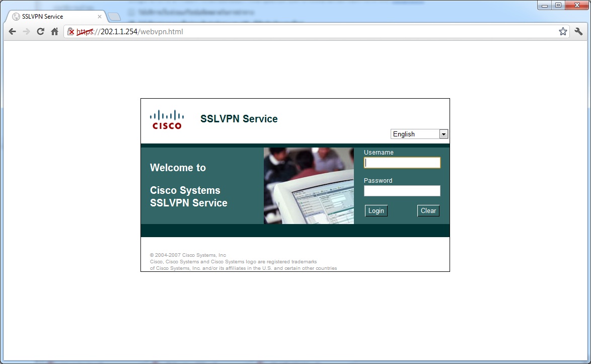Focus the Password field
Screen dimensions: 591x364
[x=402, y=191]
